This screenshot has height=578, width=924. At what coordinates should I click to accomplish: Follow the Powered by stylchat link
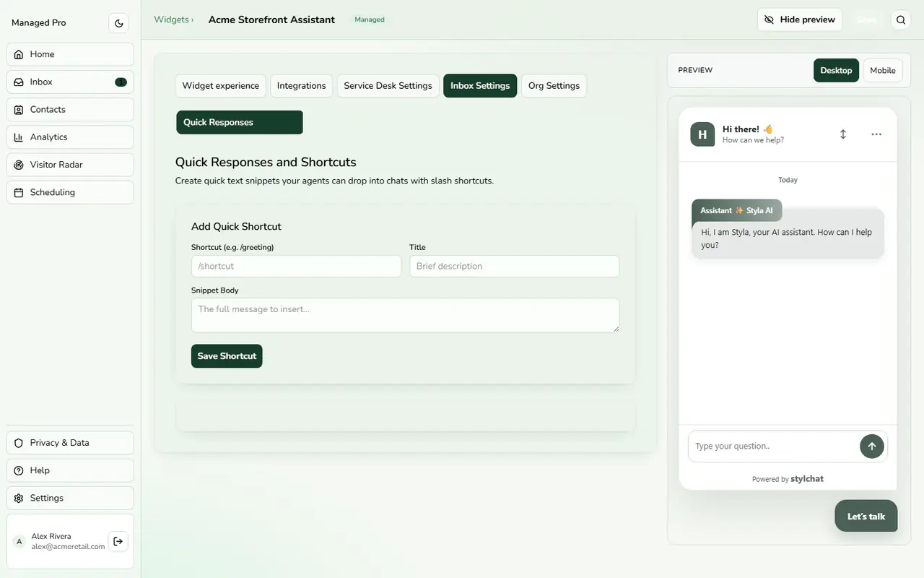[x=788, y=479]
